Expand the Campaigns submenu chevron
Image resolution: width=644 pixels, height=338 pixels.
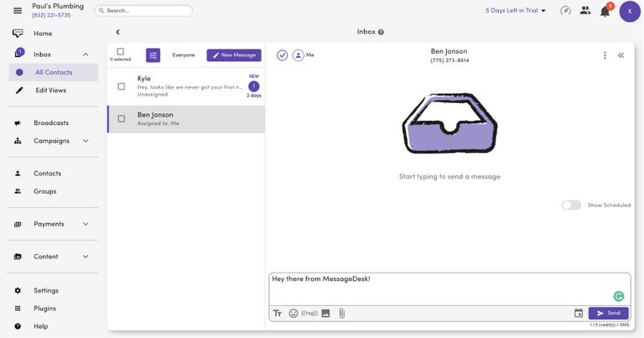tap(86, 141)
